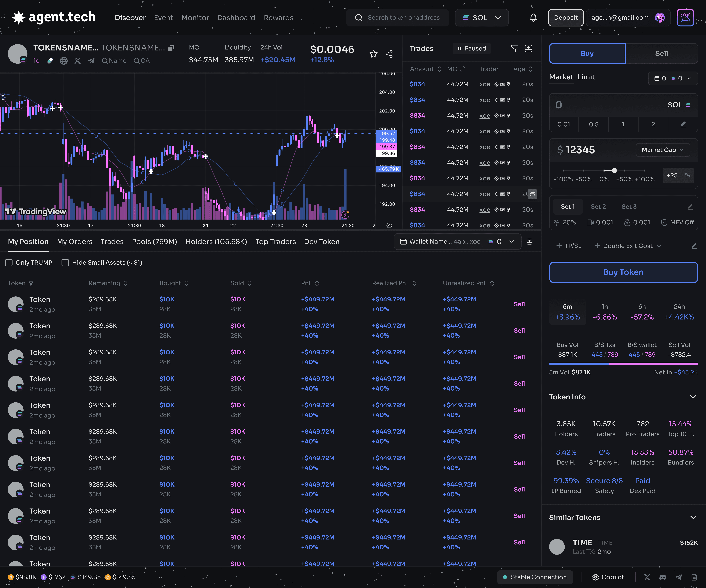706x588 pixels.
Task: Open the Market Cap dropdown
Action: (x=662, y=150)
